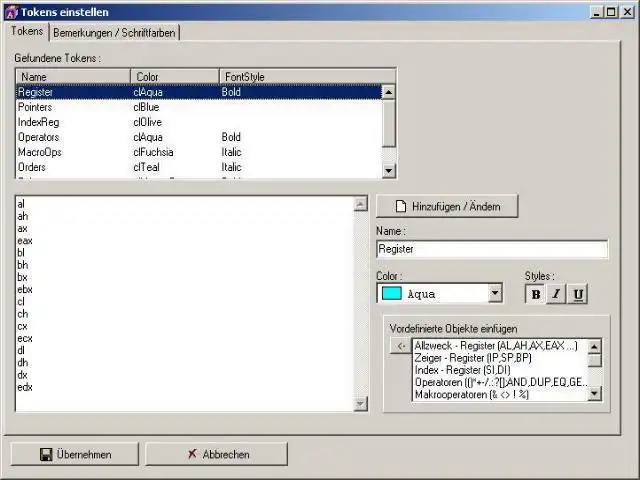Image resolution: width=640 pixels, height=480 pixels.
Task: Click scroll down arrow of register list
Action: (x=360, y=404)
